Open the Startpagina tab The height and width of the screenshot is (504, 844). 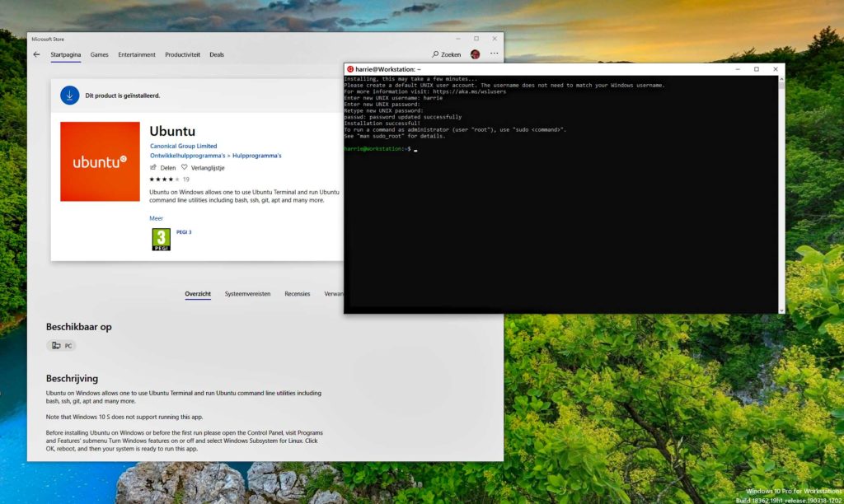tap(66, 55)
